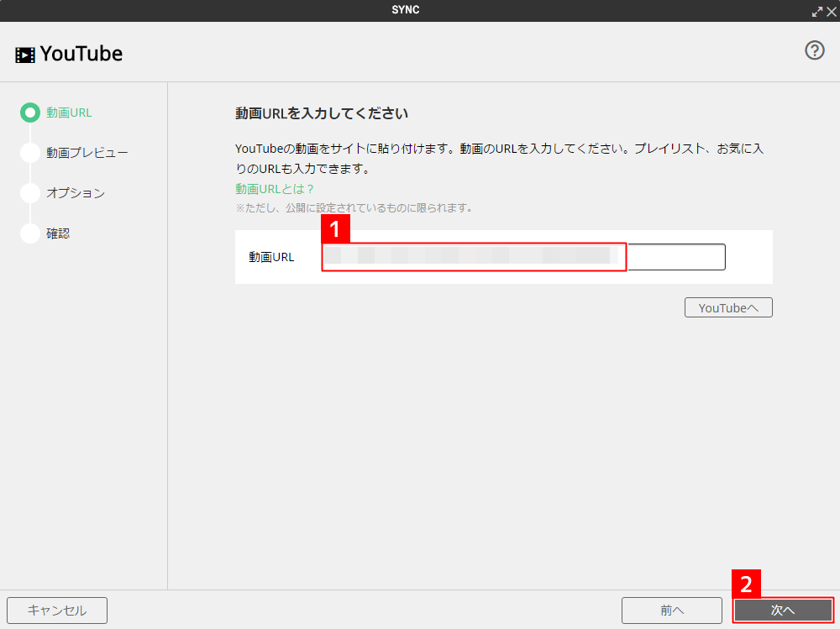
Task: Click the YouTube film icon in header
Action: point(25,55)
